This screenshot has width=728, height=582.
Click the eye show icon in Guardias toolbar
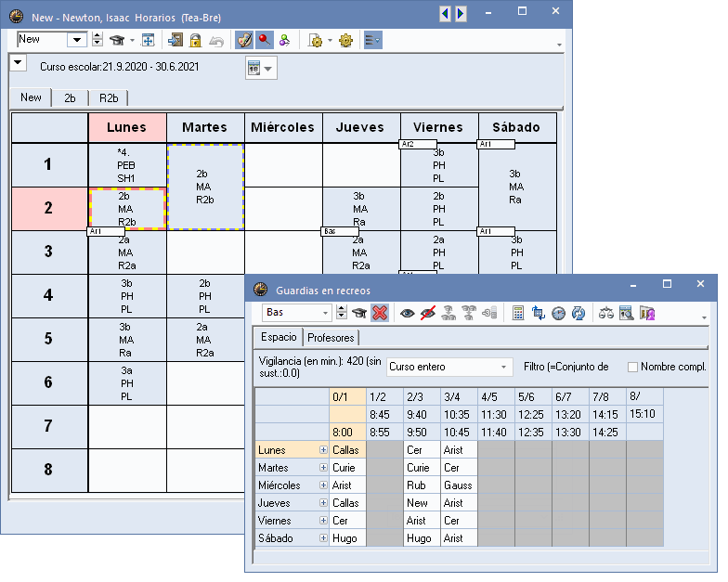coord(407,314)
